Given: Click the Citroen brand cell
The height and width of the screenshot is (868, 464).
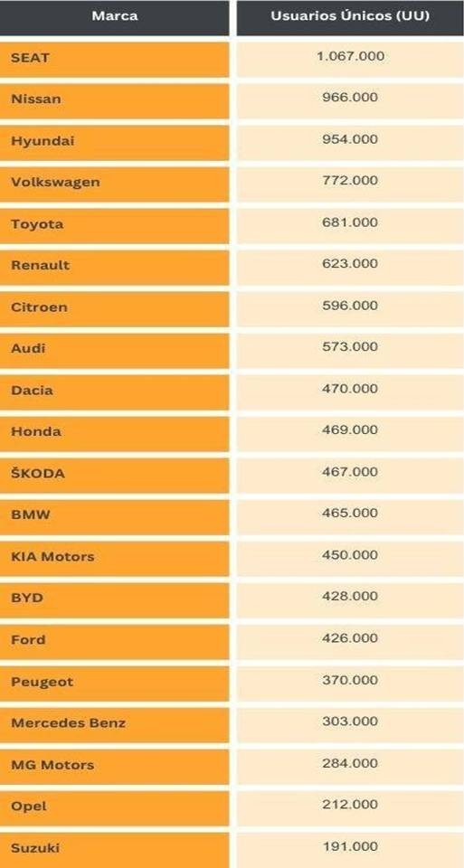Looking at the screenshot, I should pyautogui.click(x=114, y=309).
